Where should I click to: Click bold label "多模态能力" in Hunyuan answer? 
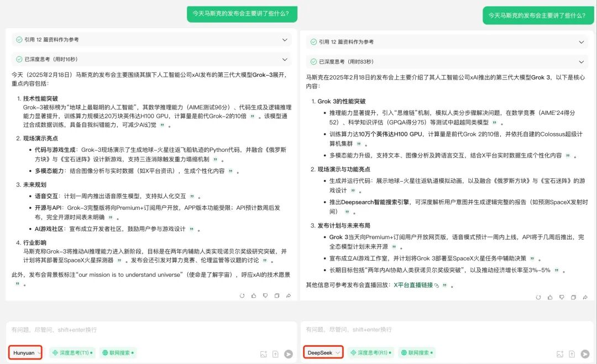(x=50, y=171)
